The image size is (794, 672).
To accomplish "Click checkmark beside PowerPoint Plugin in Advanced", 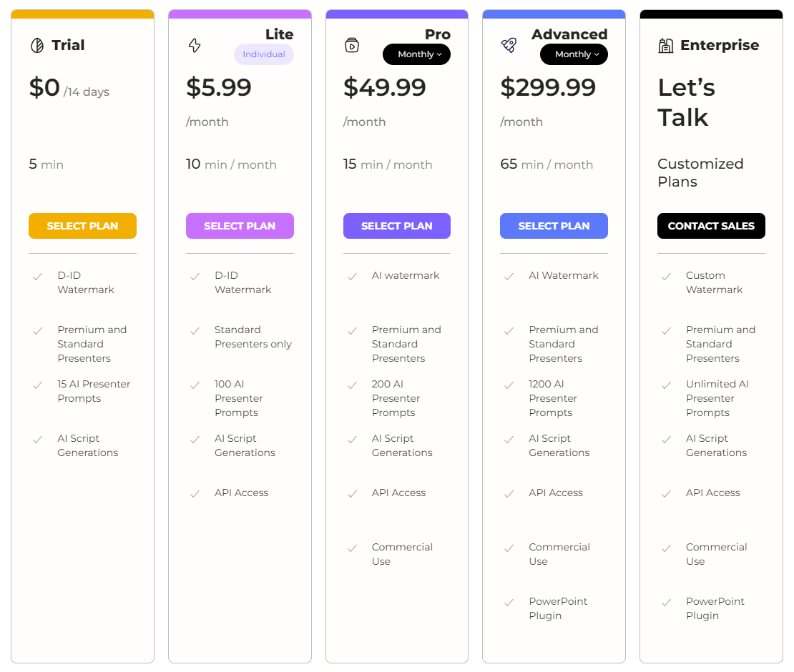I will 509,603.
